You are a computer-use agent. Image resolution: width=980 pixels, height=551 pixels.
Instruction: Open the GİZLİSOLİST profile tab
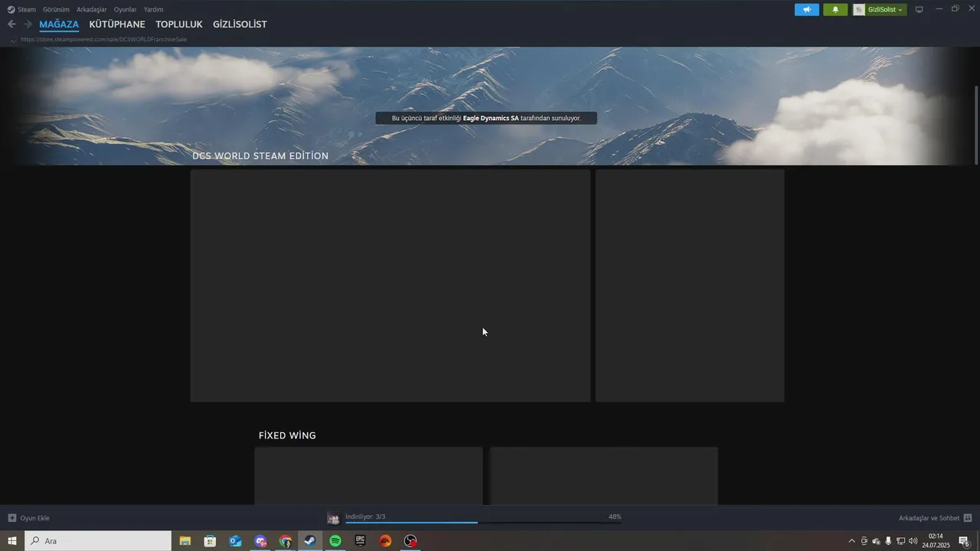(240, 24)
